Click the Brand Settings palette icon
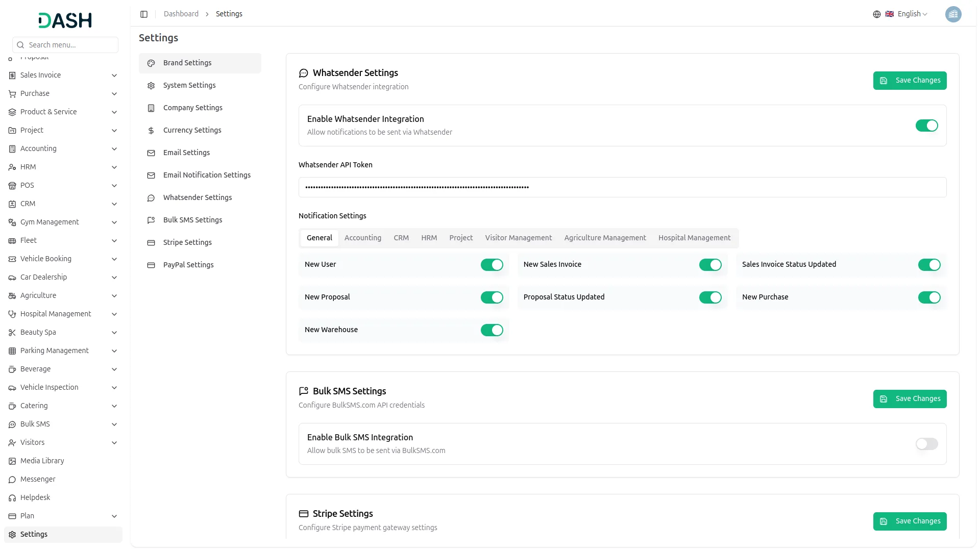 pos(151,63)
